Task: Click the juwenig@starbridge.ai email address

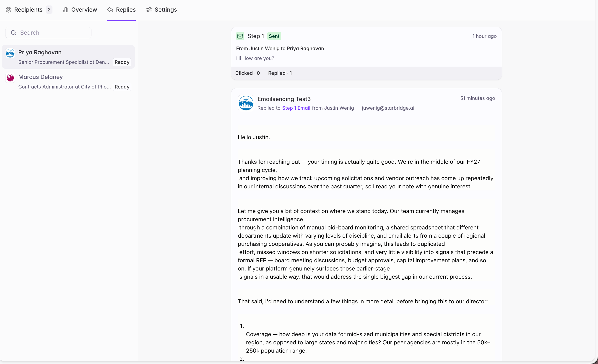Action: 388,108
